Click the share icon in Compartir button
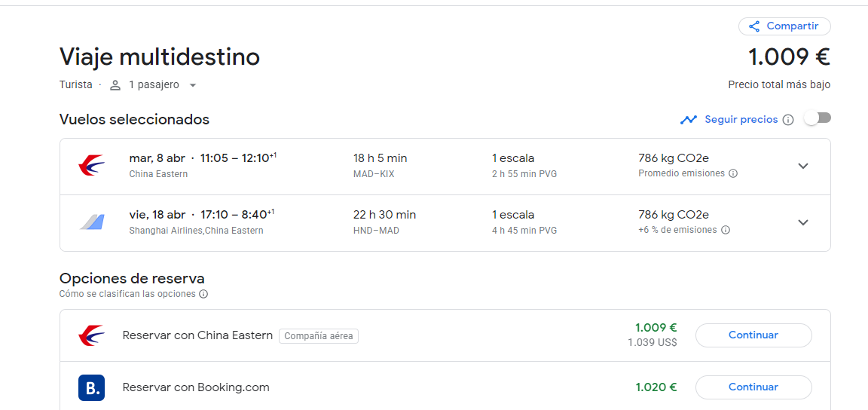This screenshot has height=410, width=868. (x=754, y=26)
